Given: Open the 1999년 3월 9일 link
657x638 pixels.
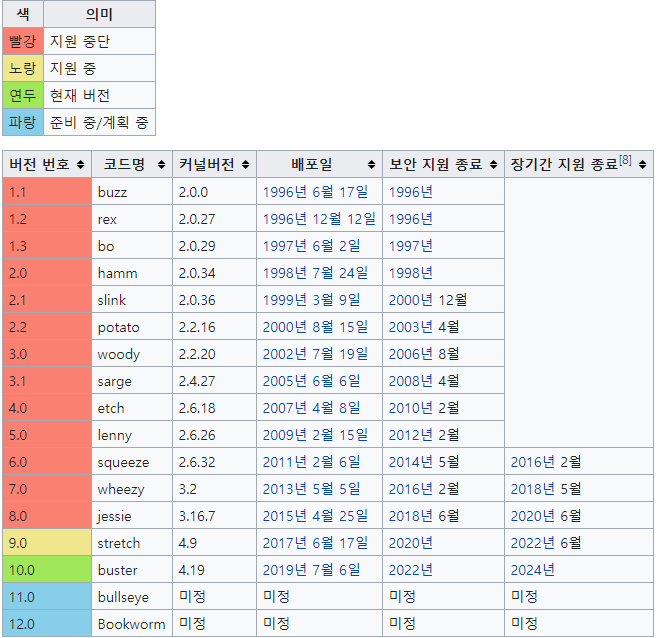Looking at the screenshot, I should pos(311,300).
